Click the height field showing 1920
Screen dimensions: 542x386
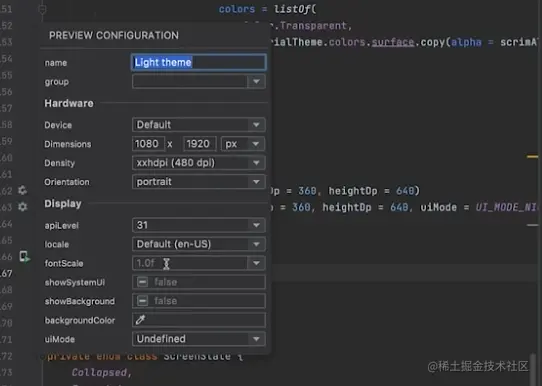click(x=200, y=144)
